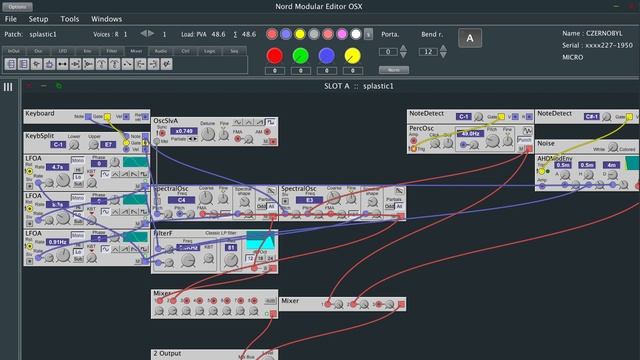Viewport: 640px width, 360px height.
Task: Select sawtooth waveform icon on OscSlvA
Action: pos(260,122)
